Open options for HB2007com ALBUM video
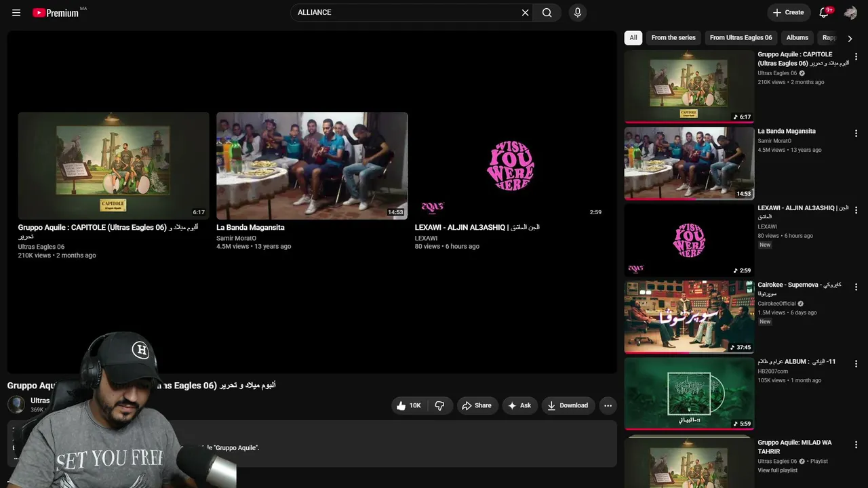The height and width of the screenshot is (488, 868). [x=856, y=364]
